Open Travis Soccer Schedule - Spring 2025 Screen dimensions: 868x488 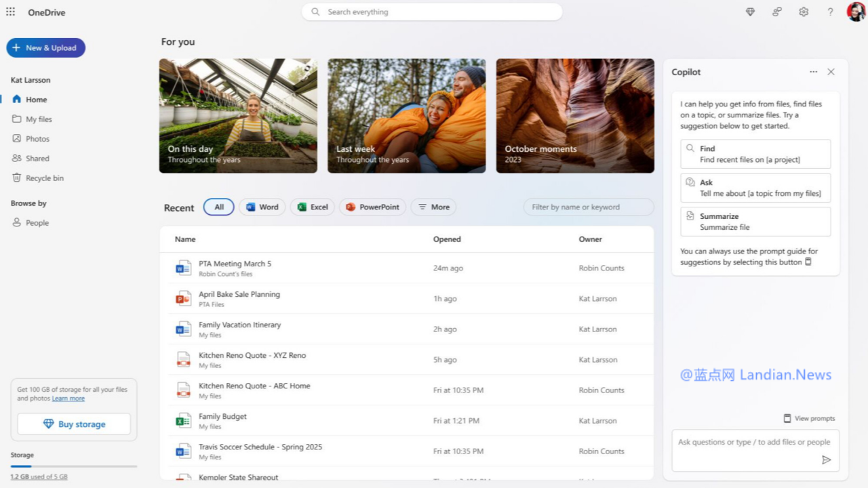pos(260,447)
